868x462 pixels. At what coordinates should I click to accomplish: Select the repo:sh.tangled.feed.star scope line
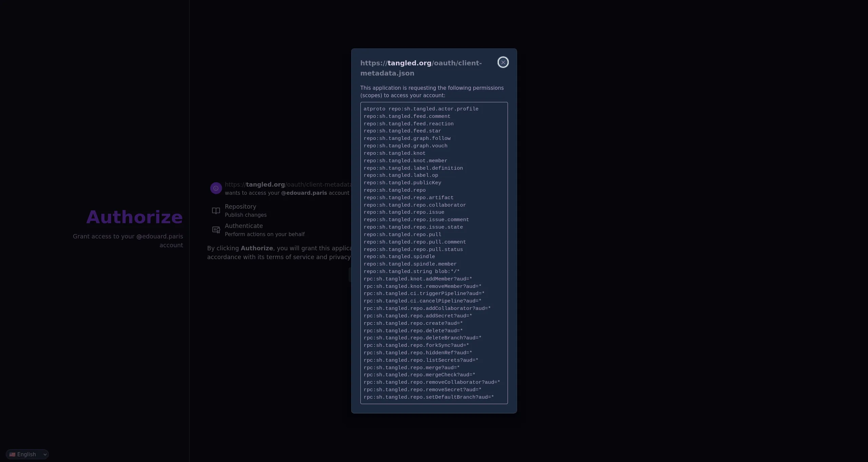402,131
